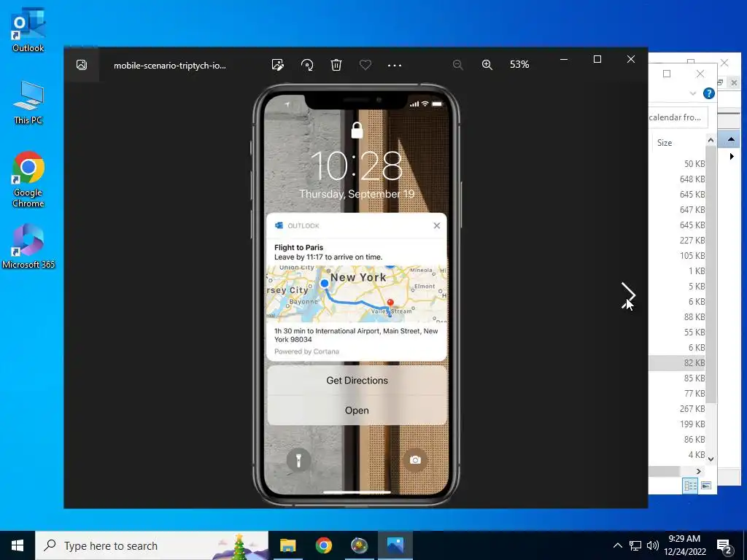Minimize the Photos window
Screen dimensions: 747x560
tap(564, 59)
